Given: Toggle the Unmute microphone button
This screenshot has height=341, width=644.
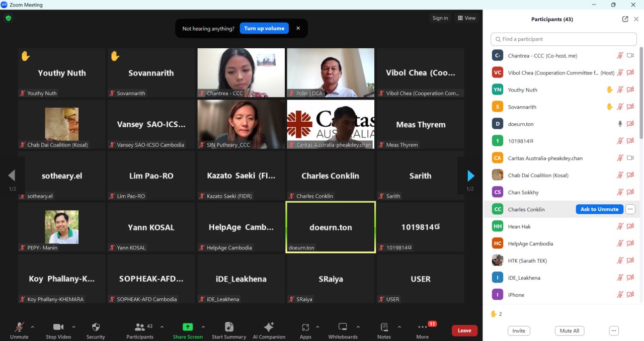Looking at the screenshot, I should (20, 327).
